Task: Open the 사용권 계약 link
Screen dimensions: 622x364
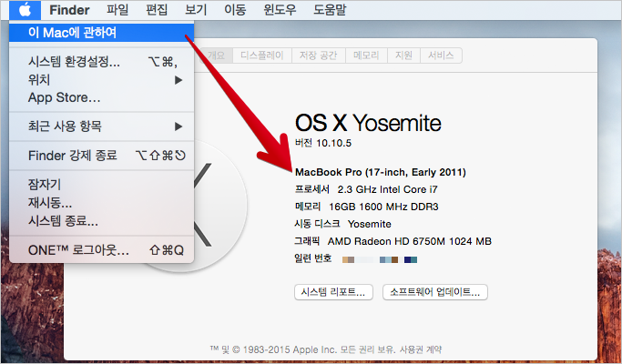Action: click(421, 349)
